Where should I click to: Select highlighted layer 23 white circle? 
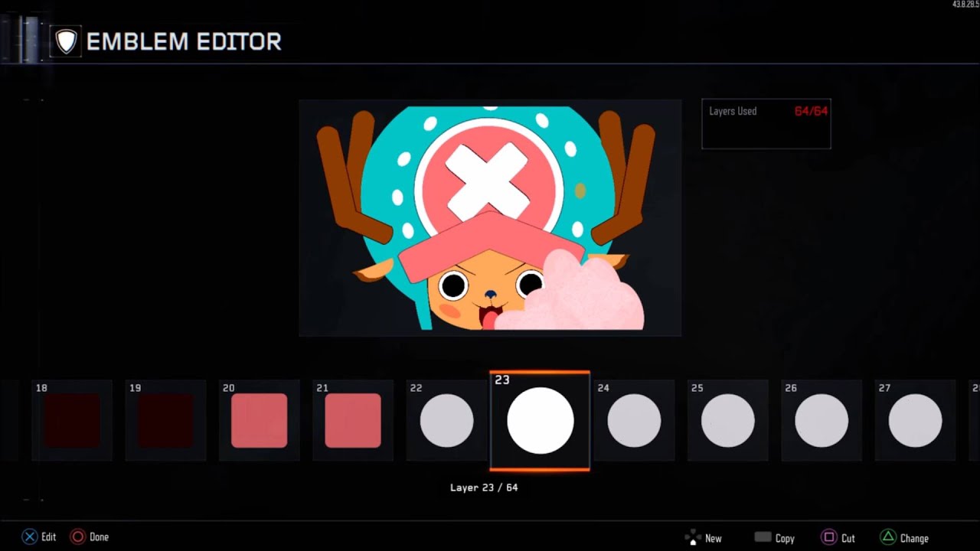click(540, 420)
